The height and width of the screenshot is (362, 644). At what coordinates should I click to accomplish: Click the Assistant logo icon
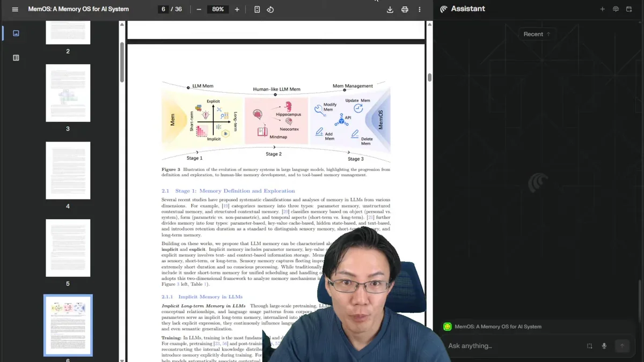(x=444, y=9)
